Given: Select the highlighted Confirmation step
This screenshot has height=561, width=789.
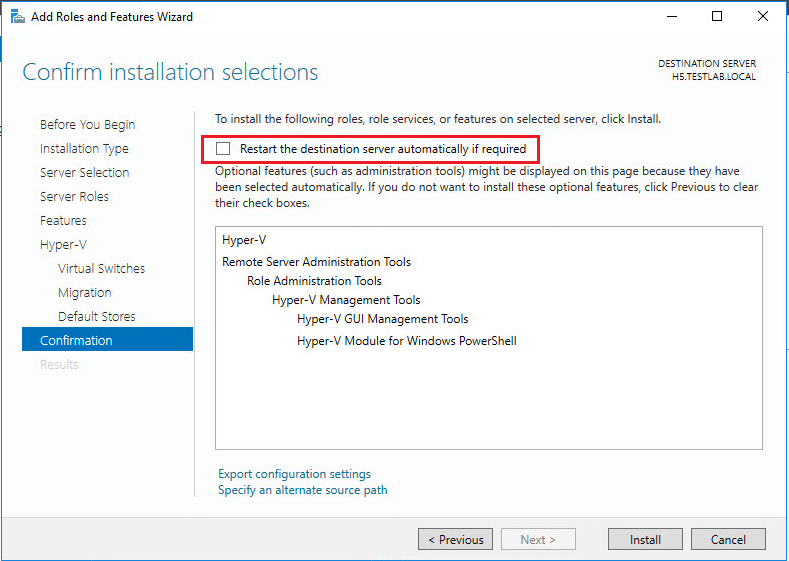Looking at the screenshot, I should click(107, 340).
